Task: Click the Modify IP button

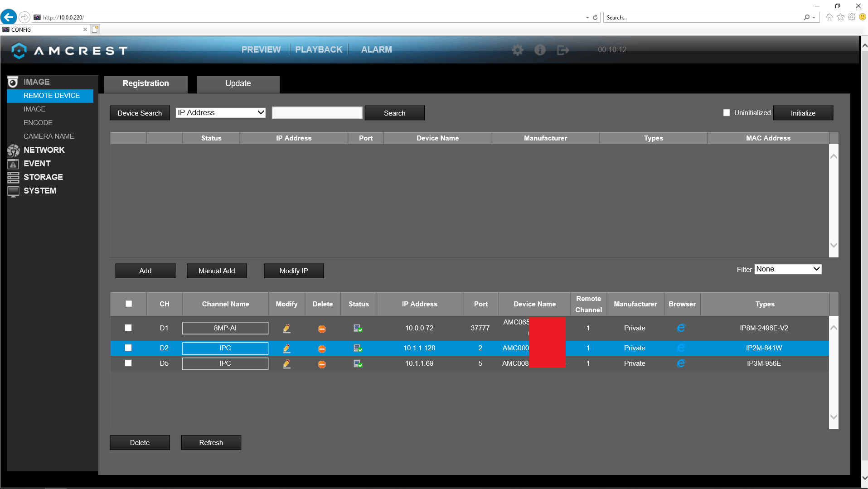Action: tap(294, 271)
